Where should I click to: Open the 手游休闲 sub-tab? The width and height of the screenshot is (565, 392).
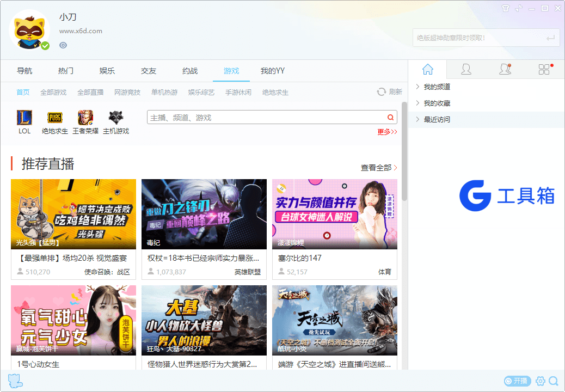click(238, 92)
